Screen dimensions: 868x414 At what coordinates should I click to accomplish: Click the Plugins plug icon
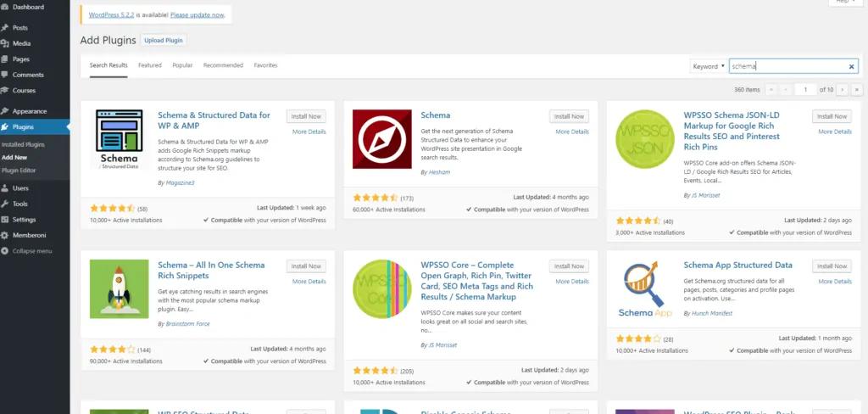point(4,127)
